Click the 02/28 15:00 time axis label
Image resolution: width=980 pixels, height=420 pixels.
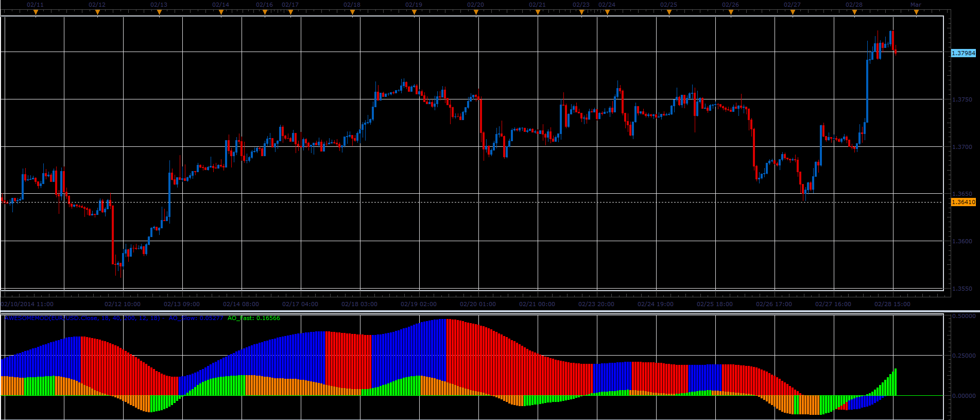[x=892, y=304]
